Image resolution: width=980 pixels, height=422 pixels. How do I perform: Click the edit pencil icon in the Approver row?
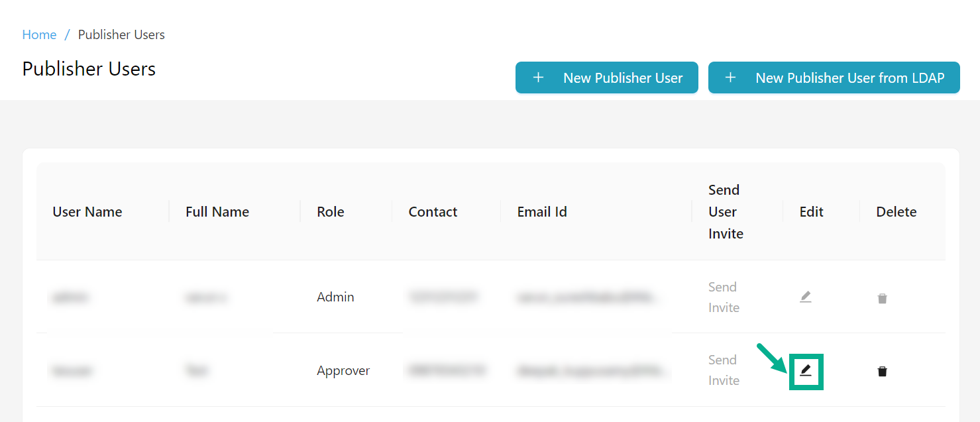pyautogui.click(x=806, y=371)
